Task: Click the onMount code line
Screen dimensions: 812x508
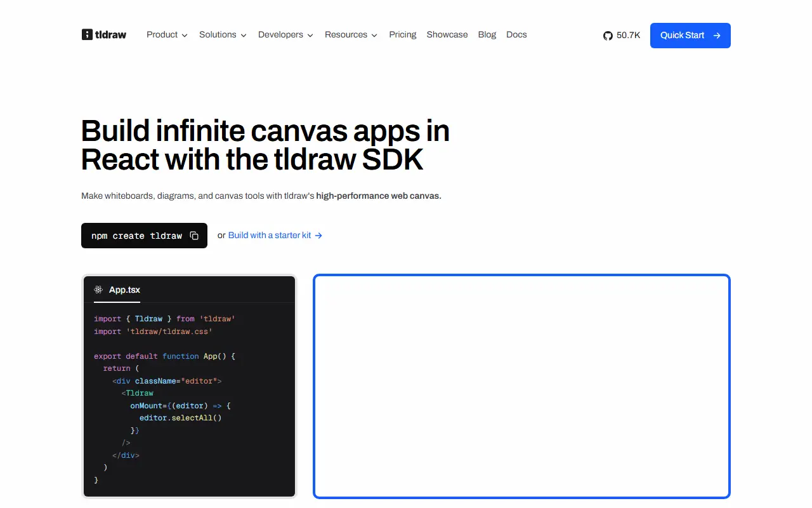Action: point(181,406)
